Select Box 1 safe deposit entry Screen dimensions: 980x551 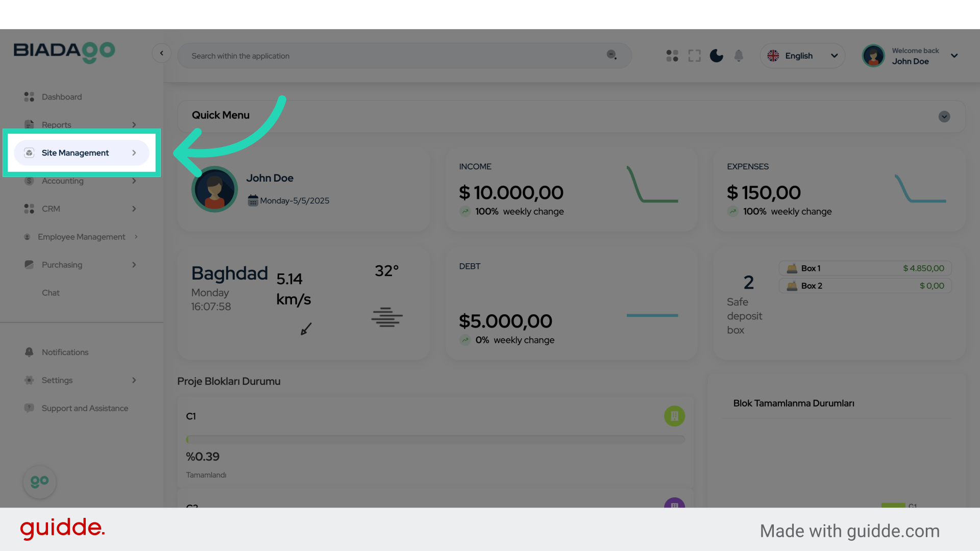click(x=865, y=268)
